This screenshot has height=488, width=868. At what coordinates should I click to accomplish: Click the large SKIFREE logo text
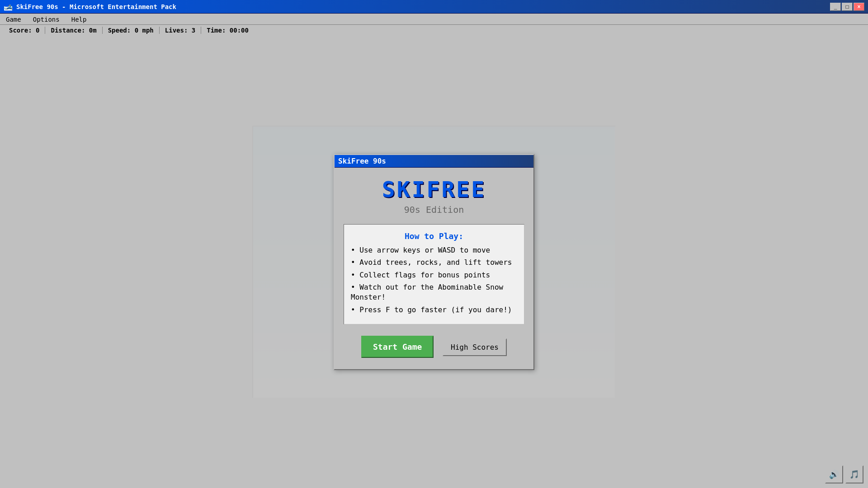[434, 190]
